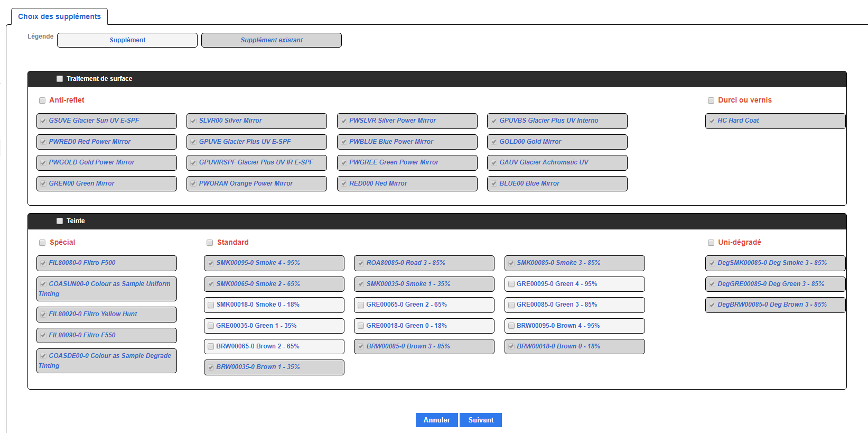Select GSUVE Glacier Sun UV E-SPF supplement
Viewport: 868px width, 433px height.
pyautogui.click(x=107, y=121)
